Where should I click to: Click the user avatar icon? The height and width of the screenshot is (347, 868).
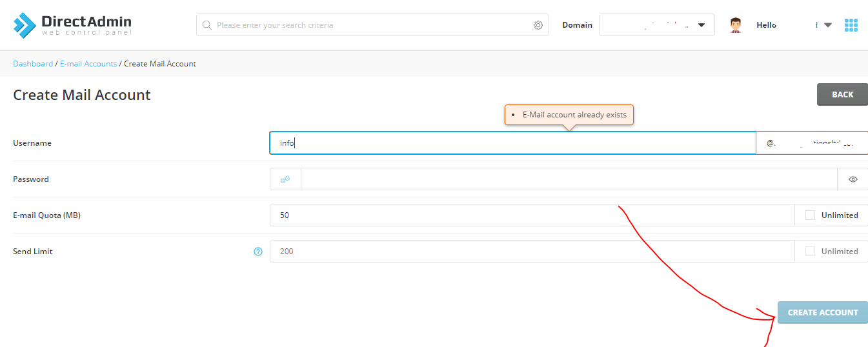click(735, 25)
